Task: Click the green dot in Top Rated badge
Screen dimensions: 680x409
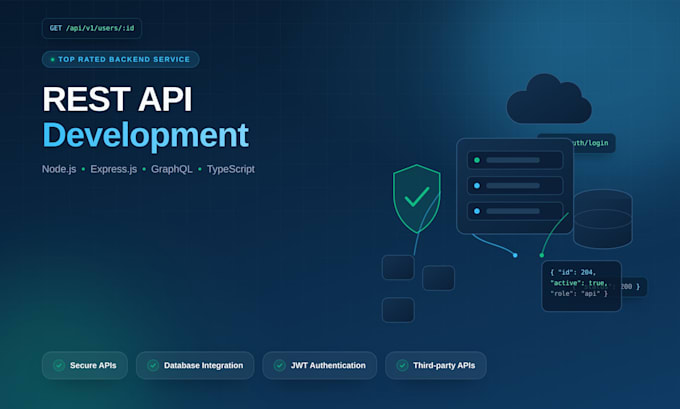Action: pos(52,59)
